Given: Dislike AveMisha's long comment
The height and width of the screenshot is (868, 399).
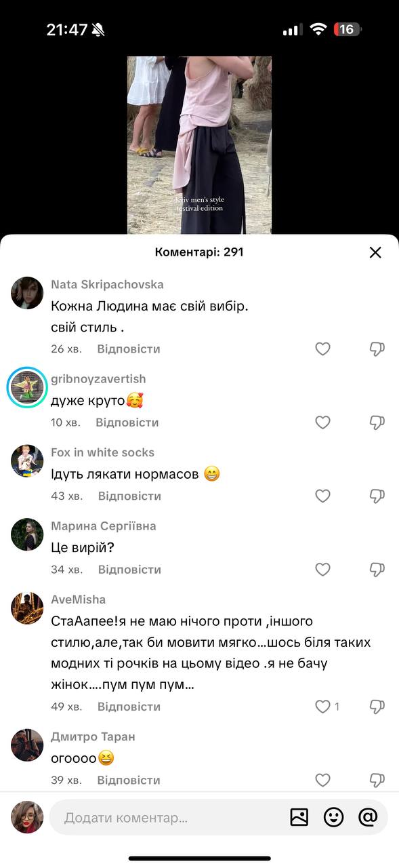Looking at the screenshot, I should [x=377, y=707].
